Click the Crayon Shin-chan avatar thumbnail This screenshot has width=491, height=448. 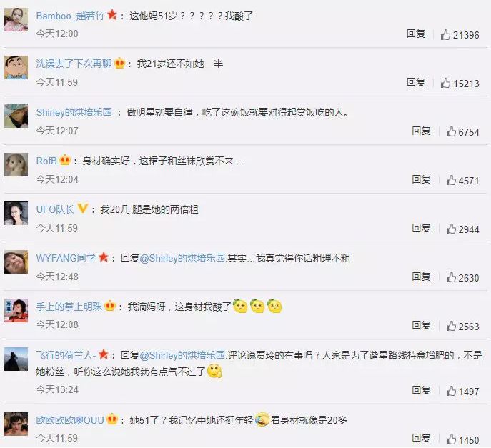coord(16,68)
